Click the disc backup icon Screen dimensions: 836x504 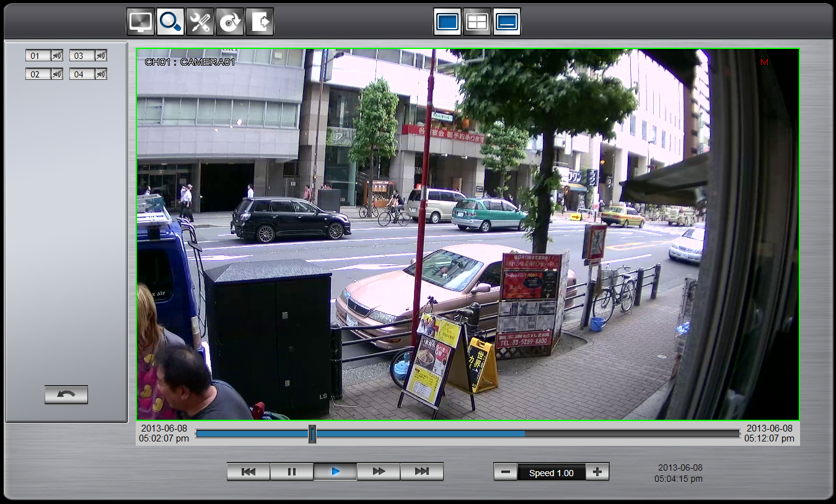[230, 20]
